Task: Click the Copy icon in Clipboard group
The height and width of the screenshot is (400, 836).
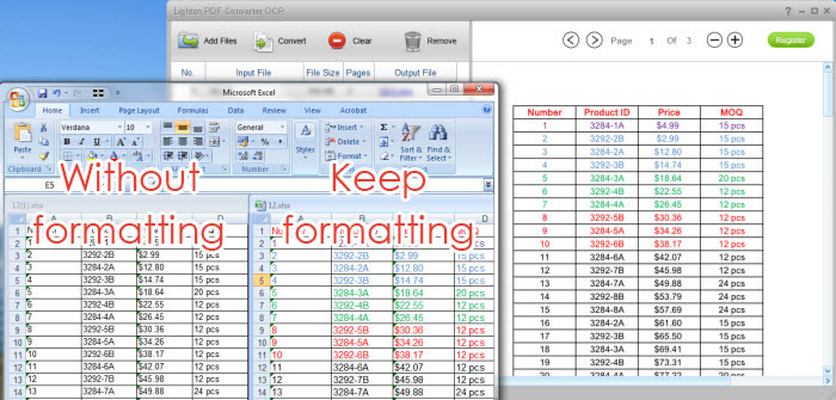Action: point(44,141)
